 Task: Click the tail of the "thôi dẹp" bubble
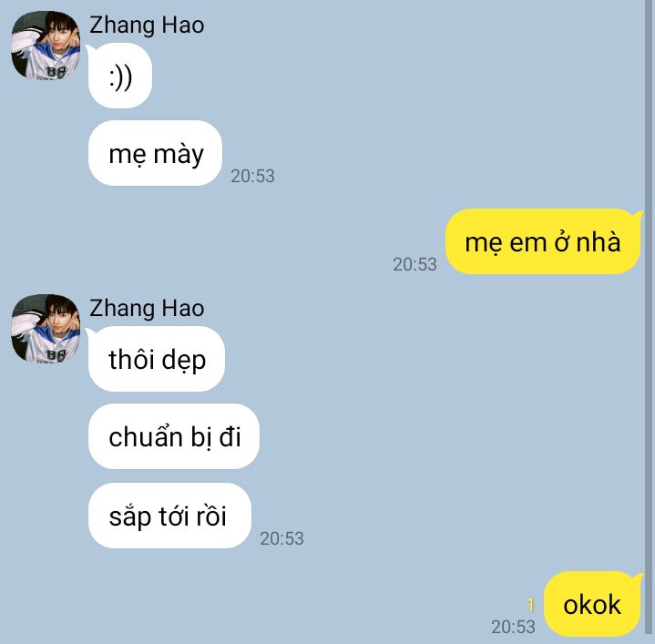(90, 332)
